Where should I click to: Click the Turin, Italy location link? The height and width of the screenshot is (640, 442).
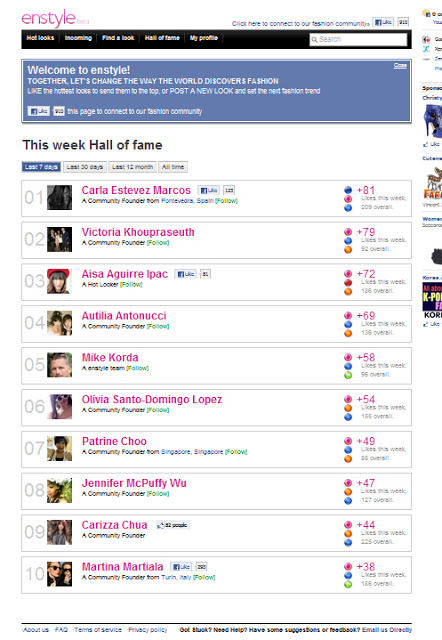(x=176, y=578)
